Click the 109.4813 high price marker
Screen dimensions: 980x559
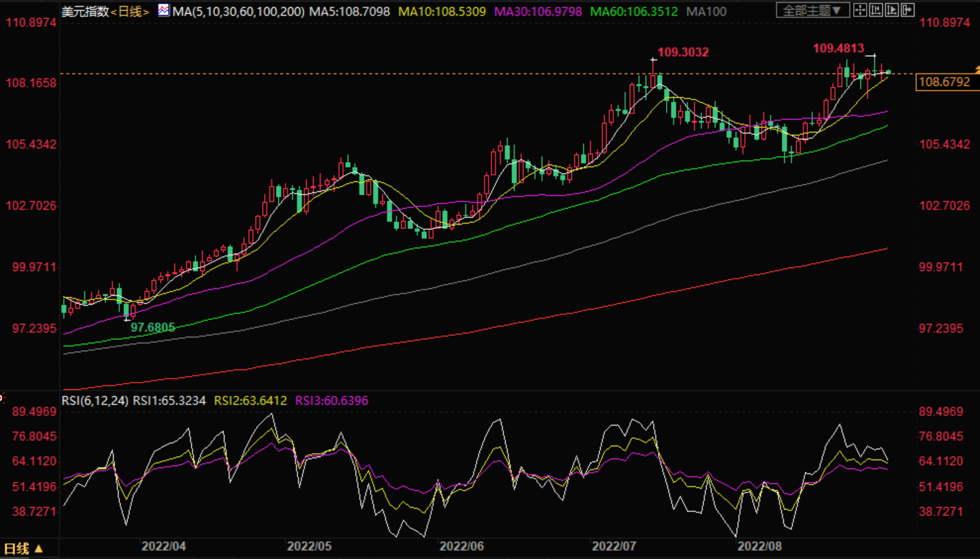click(838, 48)
